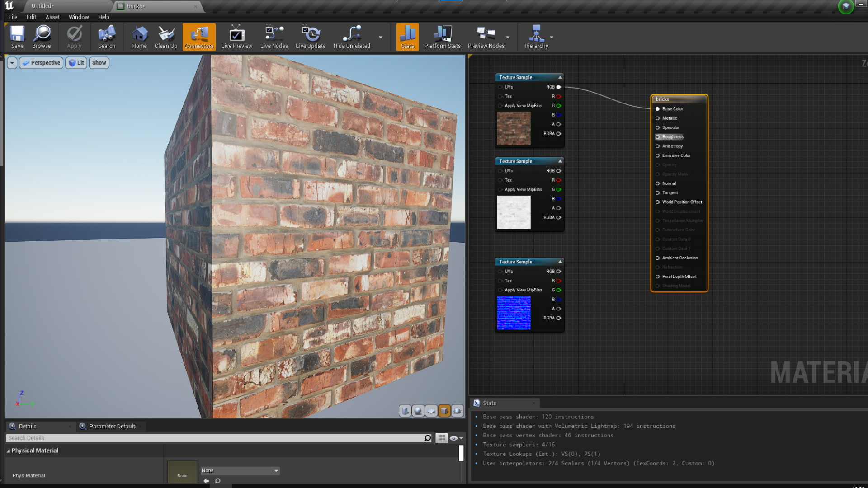Screen dimensions: 868x488
Task: Click the Show viewport button
Action: click(99, 63)
